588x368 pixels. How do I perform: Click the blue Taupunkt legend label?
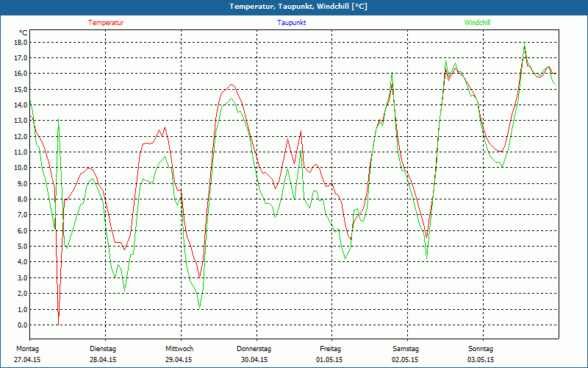pyautogui.click(x=291, y=23)
